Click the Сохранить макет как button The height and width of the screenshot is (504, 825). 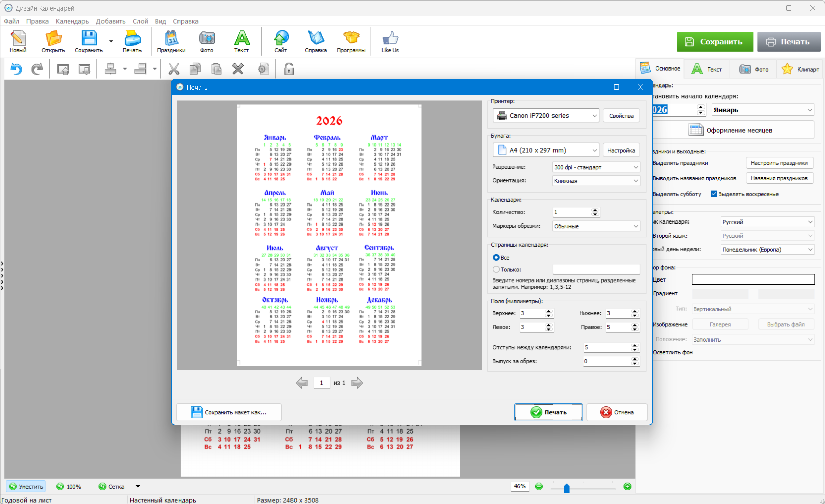[229, 412]
